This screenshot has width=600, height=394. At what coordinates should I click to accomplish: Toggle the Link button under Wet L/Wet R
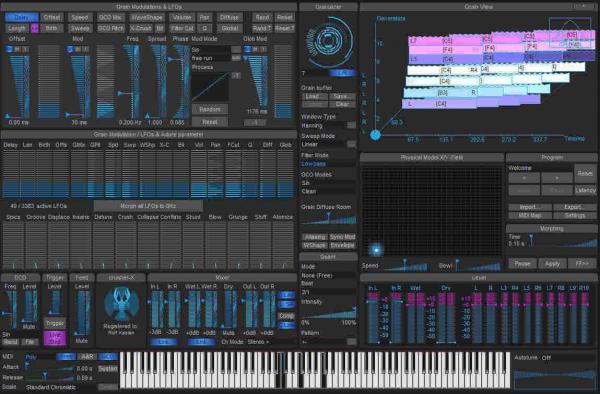201,342
